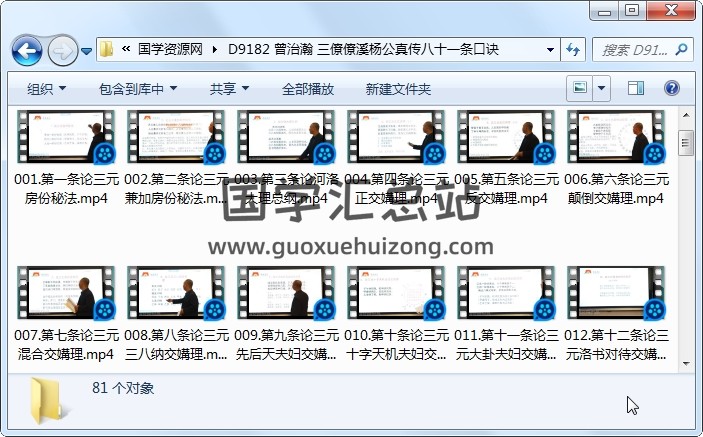Click file name 012.第十二条论三元洛书对待交媾

pos(616,345)
